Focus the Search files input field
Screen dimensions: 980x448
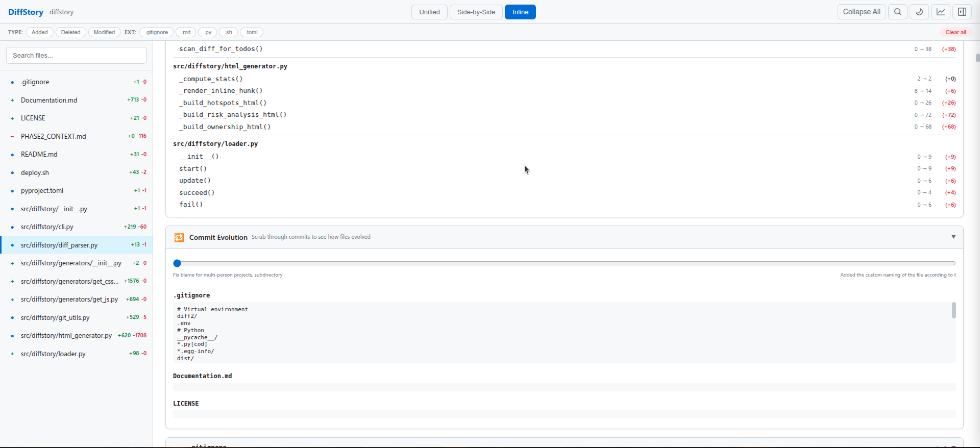(x=77, y=55)
